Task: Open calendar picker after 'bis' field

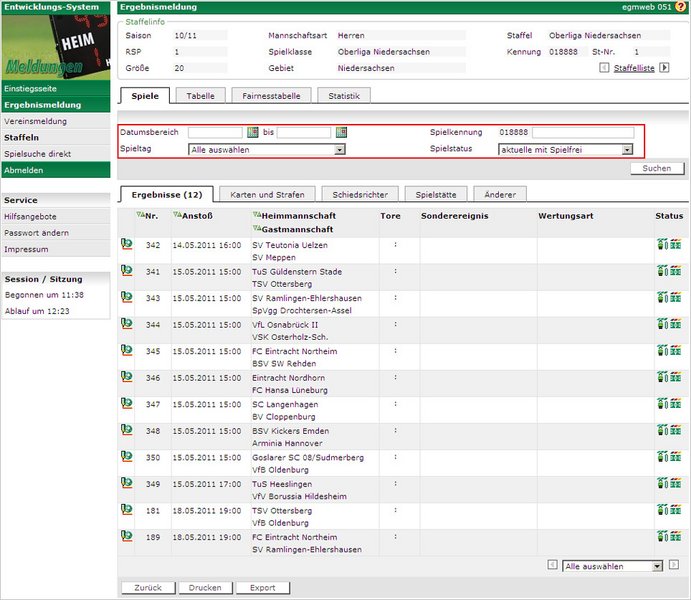Action: tap(340, 132)
